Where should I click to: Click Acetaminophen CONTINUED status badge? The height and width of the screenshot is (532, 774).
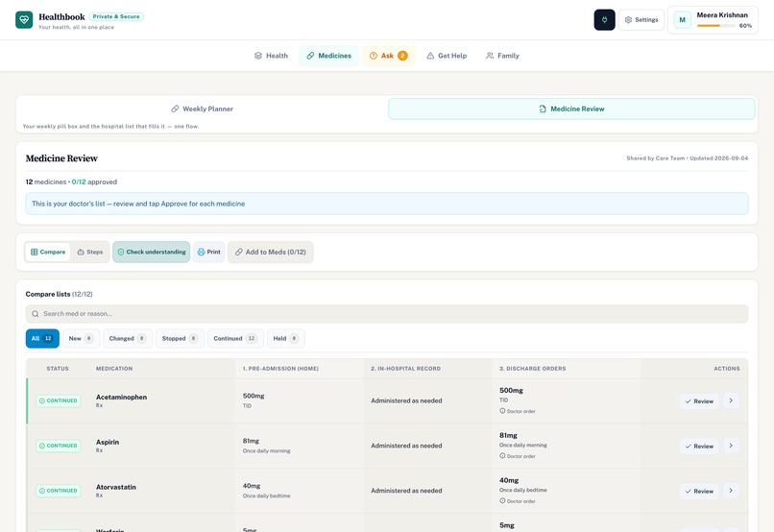click(59, 400)
